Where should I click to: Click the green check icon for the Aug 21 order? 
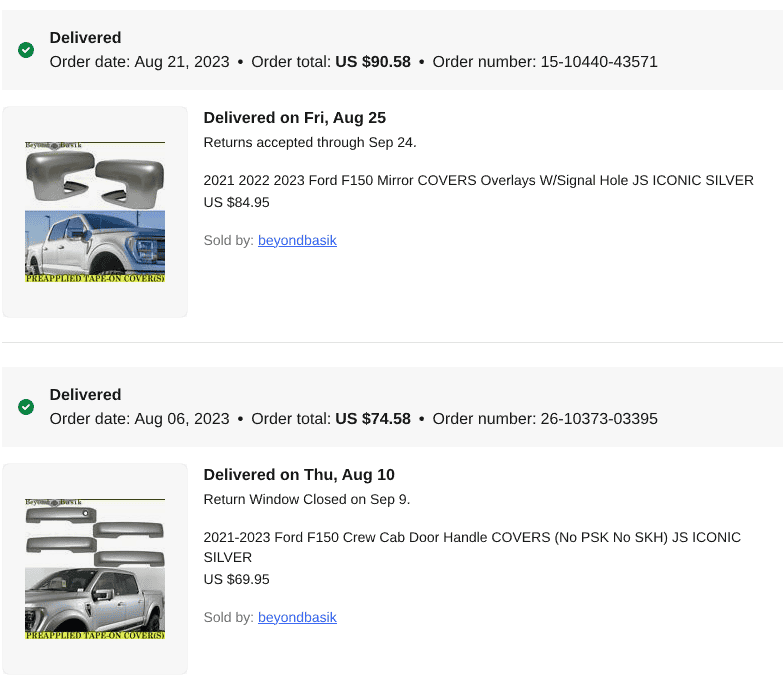tap(26, 50)
